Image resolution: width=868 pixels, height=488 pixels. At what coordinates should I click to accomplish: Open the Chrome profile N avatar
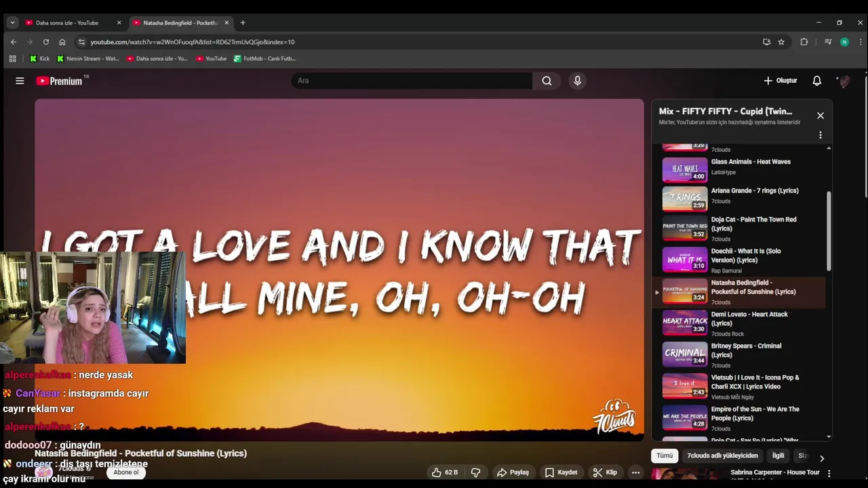point(844,42)
